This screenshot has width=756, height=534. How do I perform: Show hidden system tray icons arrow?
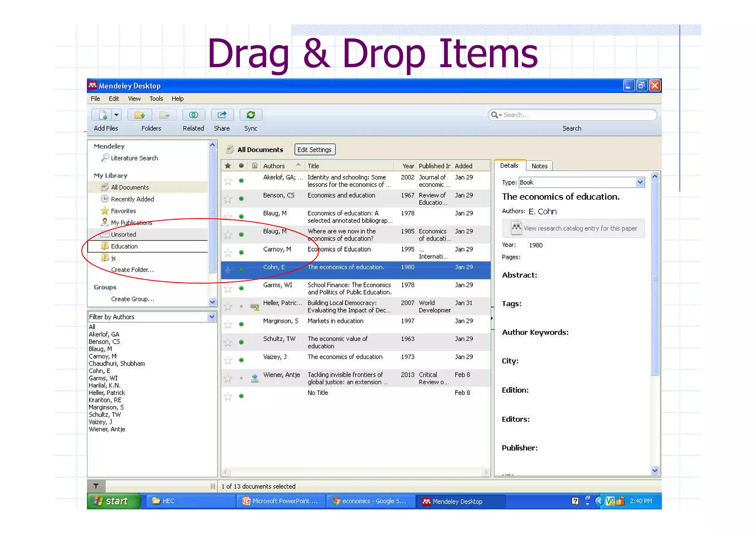point(599,501)
